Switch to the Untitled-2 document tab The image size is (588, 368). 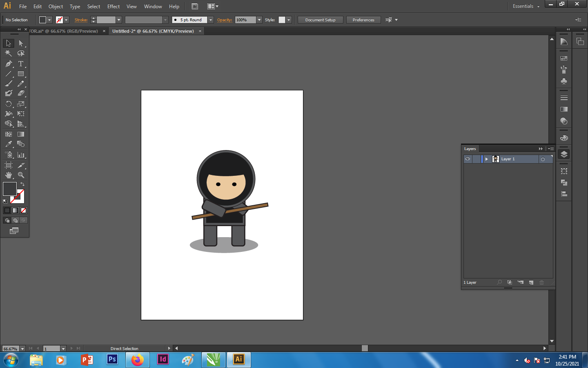click(x=153, y=31)
